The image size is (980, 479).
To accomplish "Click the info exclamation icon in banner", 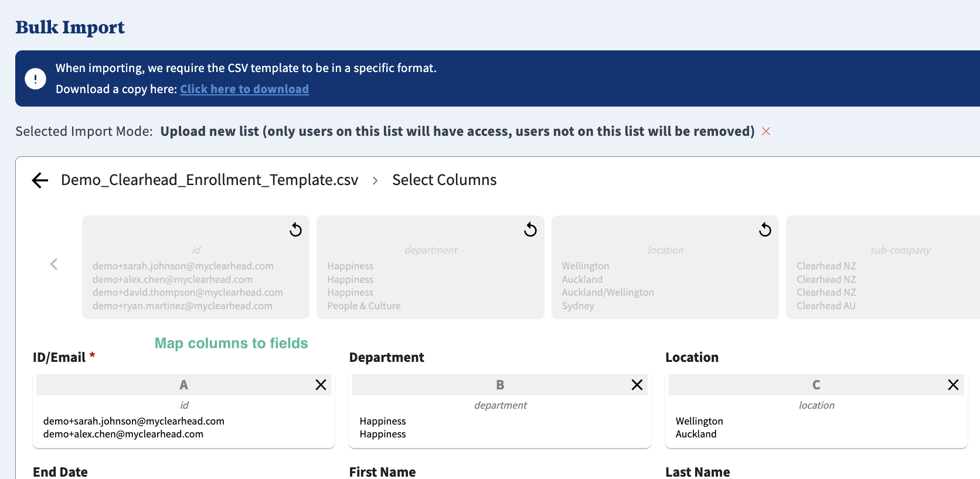I will [36, 78].
